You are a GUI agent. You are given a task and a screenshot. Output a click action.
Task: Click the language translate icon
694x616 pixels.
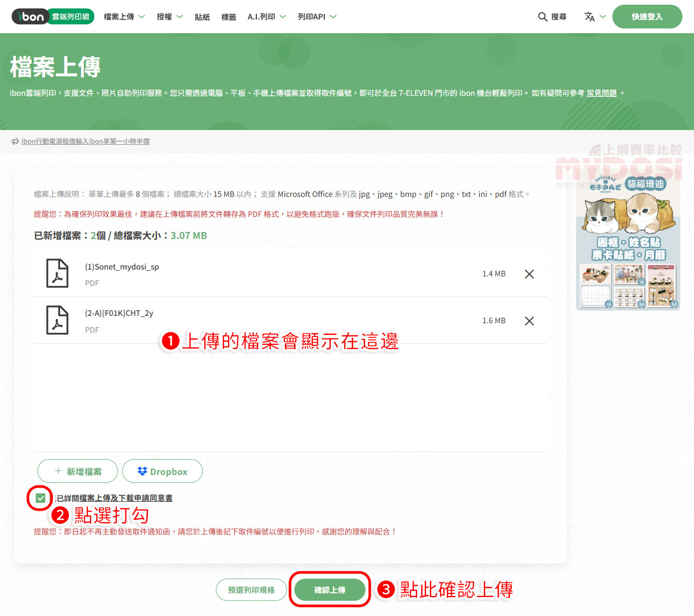pos(590,17)
